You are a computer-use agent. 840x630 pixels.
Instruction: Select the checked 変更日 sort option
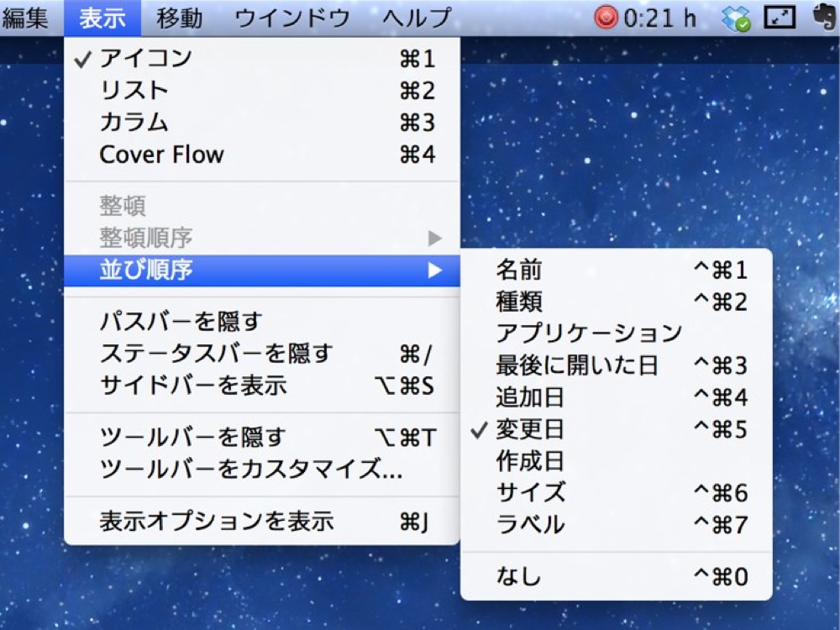click(616, 429)
